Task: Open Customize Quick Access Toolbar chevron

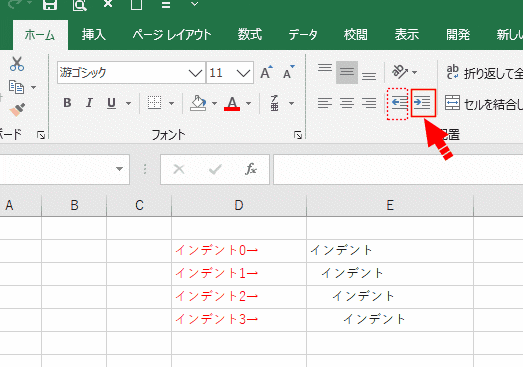Action: 194,4
